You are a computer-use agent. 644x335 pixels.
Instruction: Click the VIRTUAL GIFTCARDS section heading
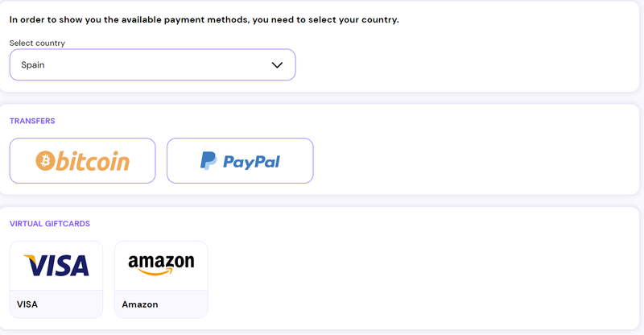pyautogui.click(x=50, y=224)
